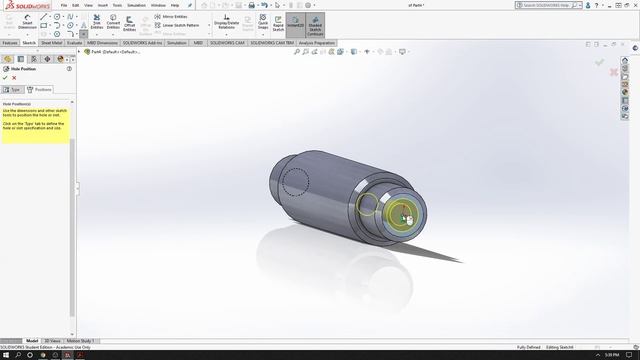Open DisplayManager tab
Image resolution: width=640 pixels, height=360 pixels.
(60, 59)
